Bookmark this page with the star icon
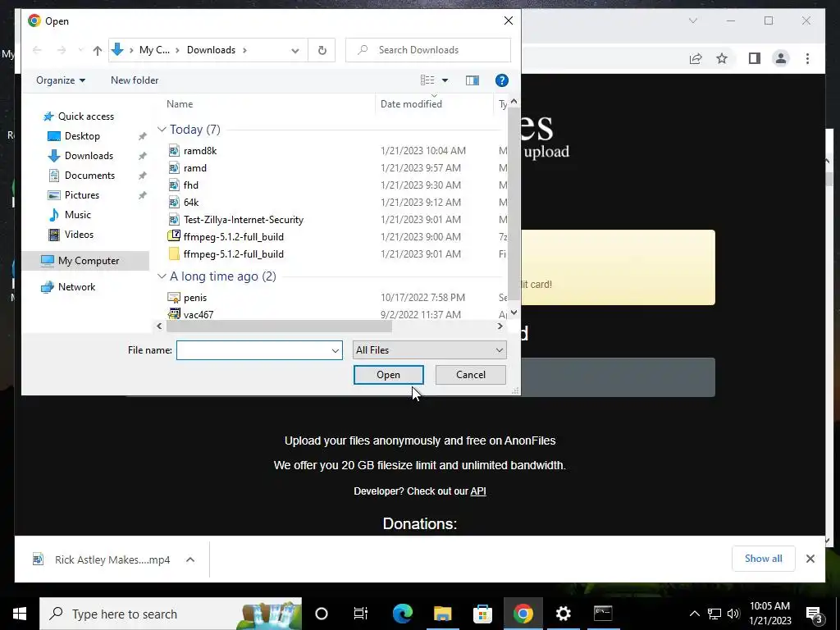The image size is (840, 630). tap(722, 58)
